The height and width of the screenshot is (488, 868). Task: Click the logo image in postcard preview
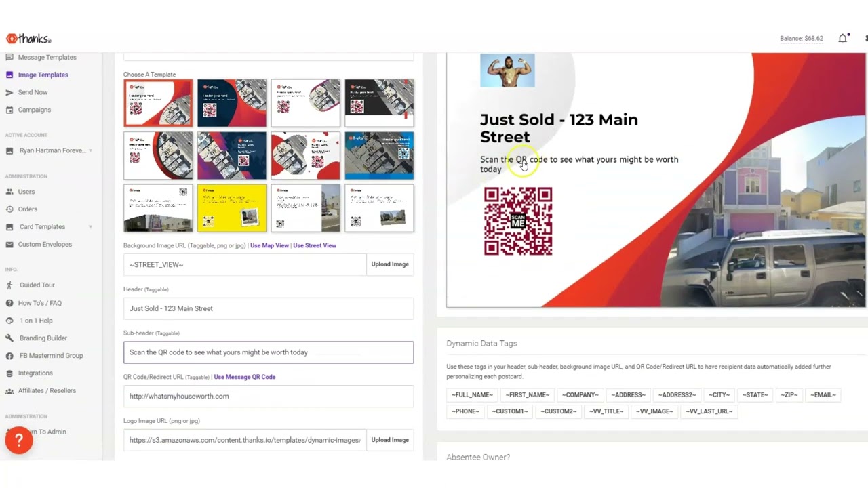[x=507, y=70]
